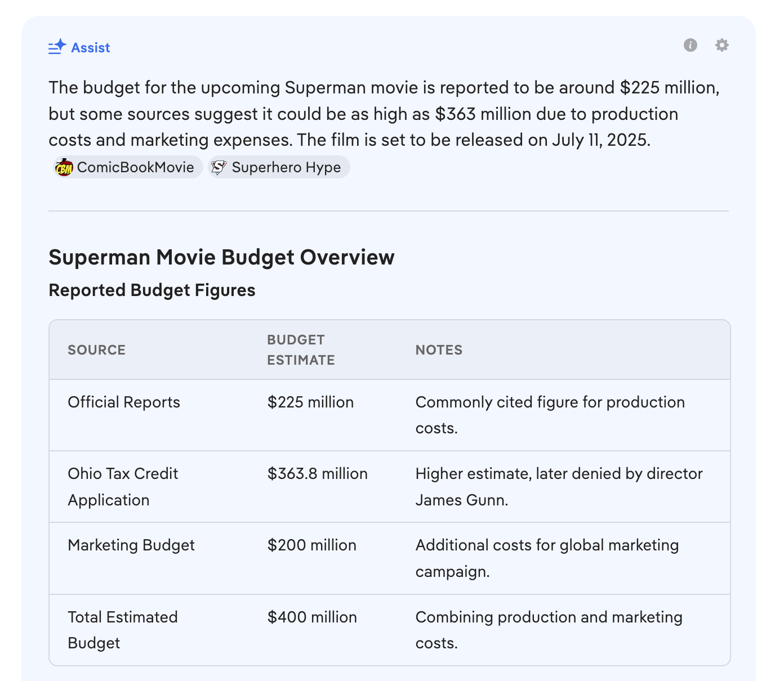This screenshot has height=681, width=784.
Task: Click 'Combining production and marketing costs.' note
Action: click(x=549, y=630)
